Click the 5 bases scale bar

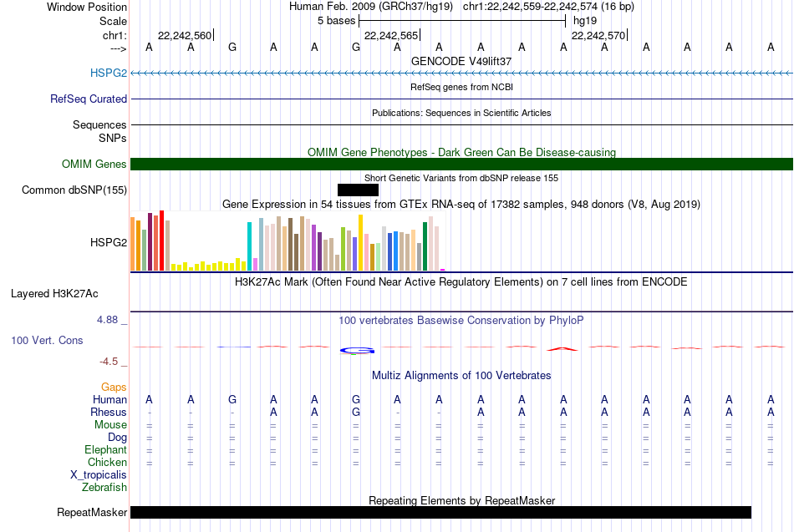462,21
